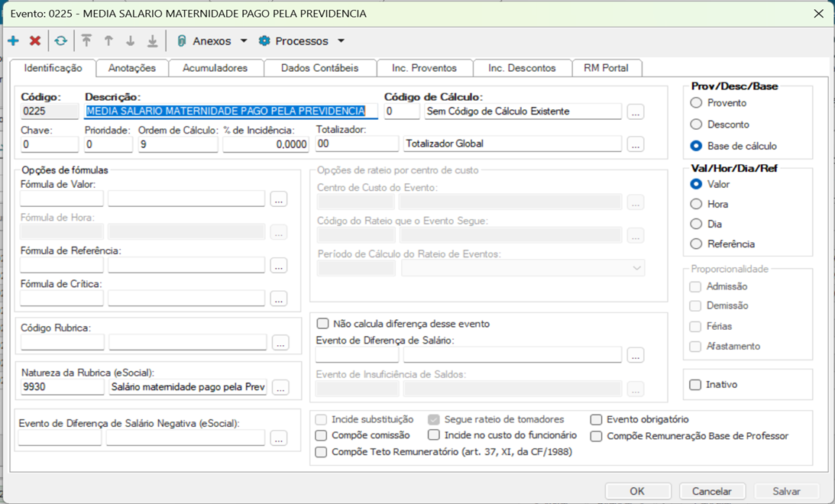
Task: Select the Provento radio button
Action: (x=696, y=103)
